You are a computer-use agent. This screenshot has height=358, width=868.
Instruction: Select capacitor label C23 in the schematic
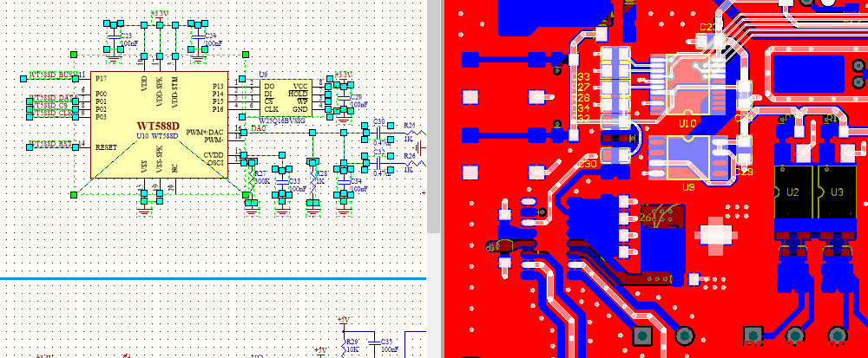pos(126,36)
